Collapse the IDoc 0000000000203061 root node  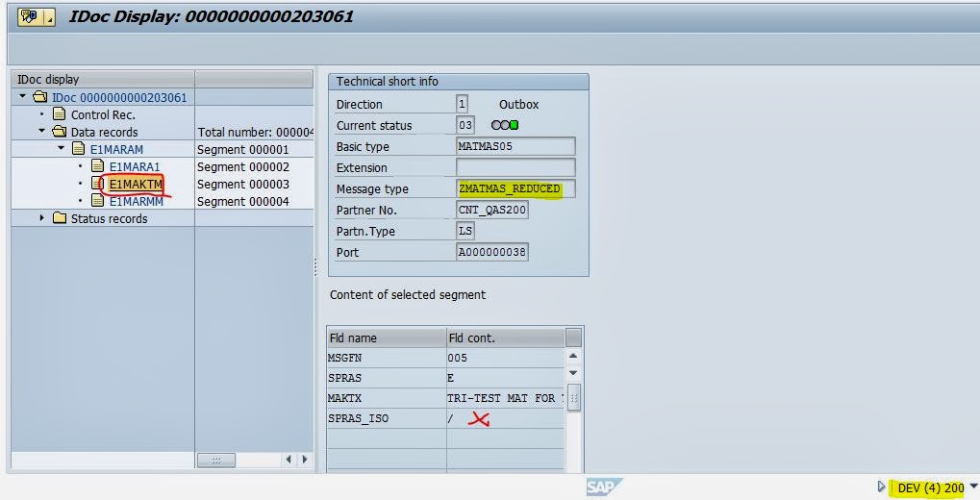tap(23, 97)
